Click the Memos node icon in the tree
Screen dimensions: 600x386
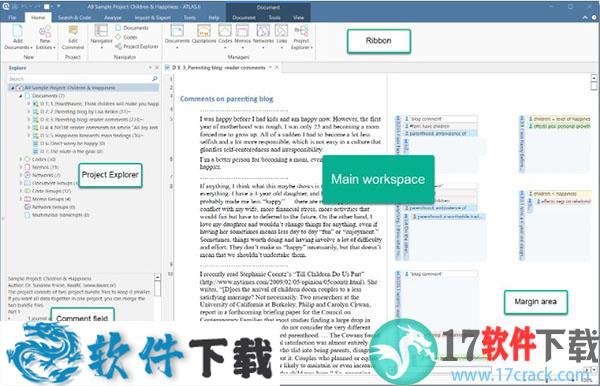[x=27, y=167]
